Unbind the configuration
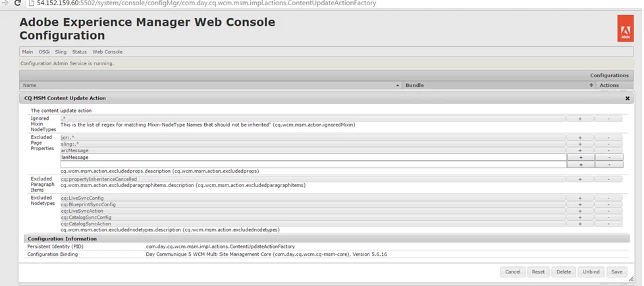Viewport: 644px width, 286px height. coord(591,272)
